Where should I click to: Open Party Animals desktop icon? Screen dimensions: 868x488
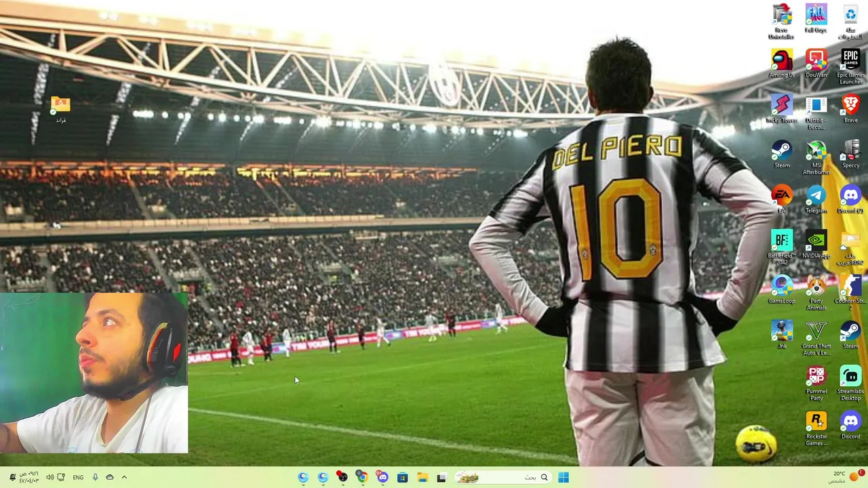tap(816, 293)
